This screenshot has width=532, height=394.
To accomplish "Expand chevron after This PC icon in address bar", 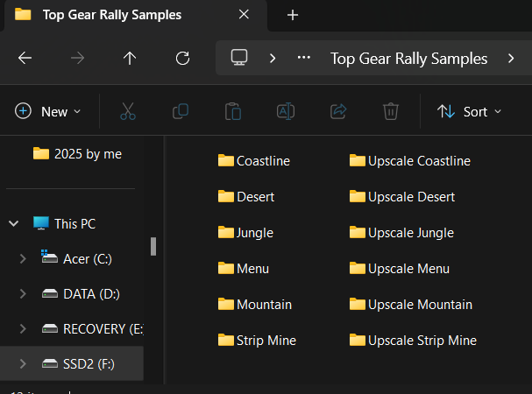I will (273, 59).
